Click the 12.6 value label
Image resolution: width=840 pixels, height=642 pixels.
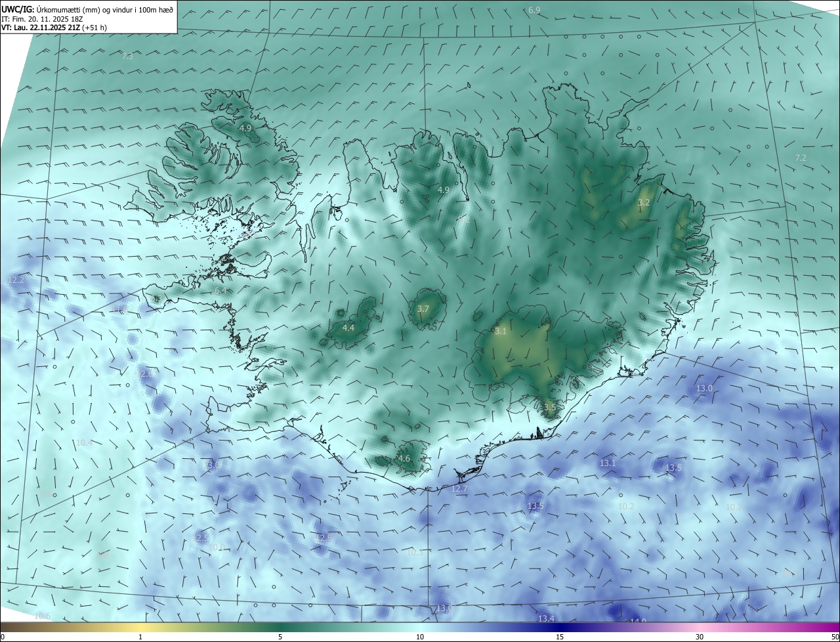click(x=147, y=374)
